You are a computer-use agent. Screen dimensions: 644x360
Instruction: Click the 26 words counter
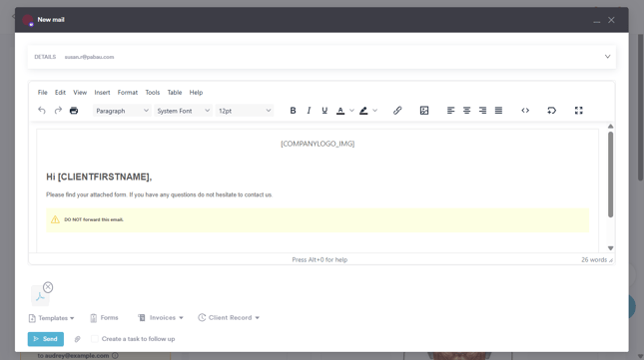pos(594,260)
